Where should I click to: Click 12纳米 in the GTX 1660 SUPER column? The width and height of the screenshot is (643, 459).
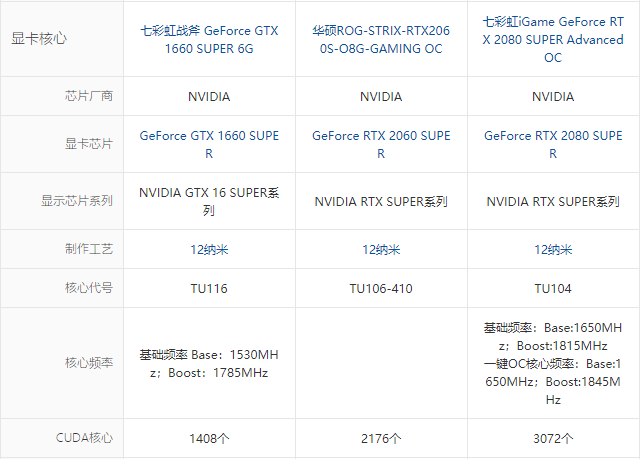[209, 250]
